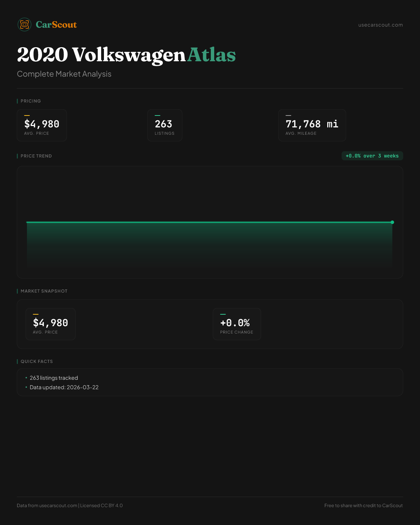Click the Licensed CC BY 4.0 footer text
420x525 pixels.
[x=101, y=505]
